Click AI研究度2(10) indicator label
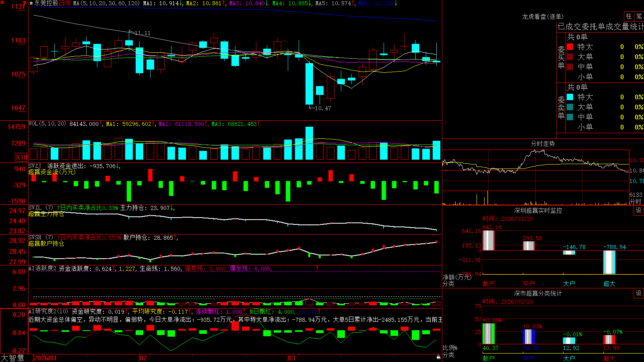Image resolution: width=644 pixels, height=362 pixels. (48, 311)
